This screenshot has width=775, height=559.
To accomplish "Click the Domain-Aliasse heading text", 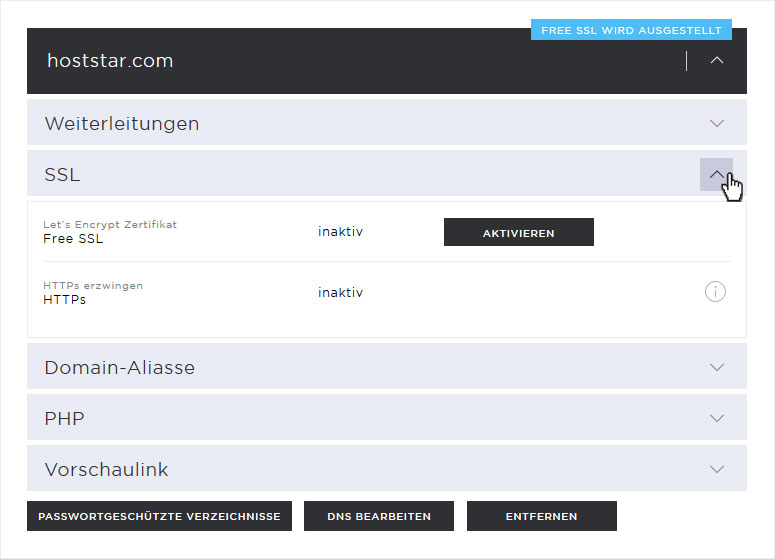I will pos(120,367).
